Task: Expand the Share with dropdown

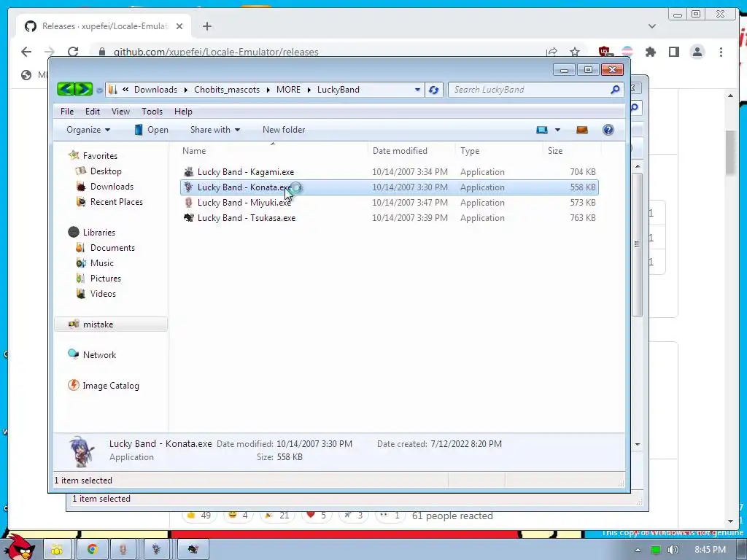Action: (215, 130)
